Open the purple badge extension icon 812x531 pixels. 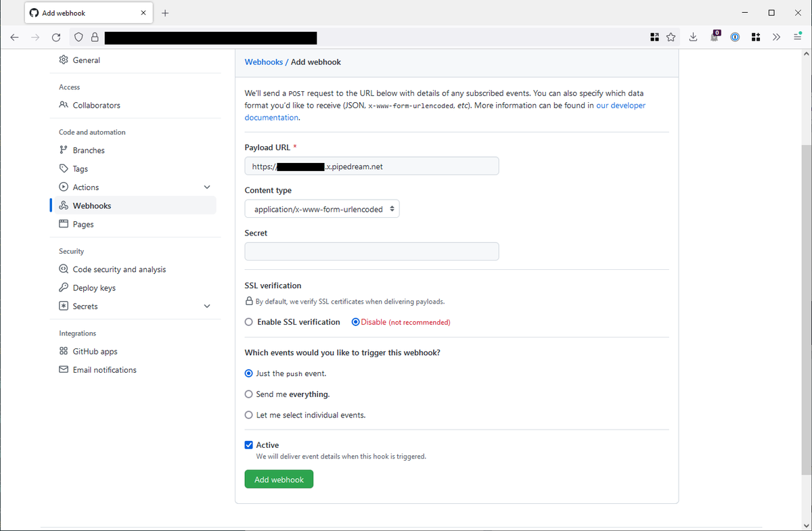click(x=715, y=37)
